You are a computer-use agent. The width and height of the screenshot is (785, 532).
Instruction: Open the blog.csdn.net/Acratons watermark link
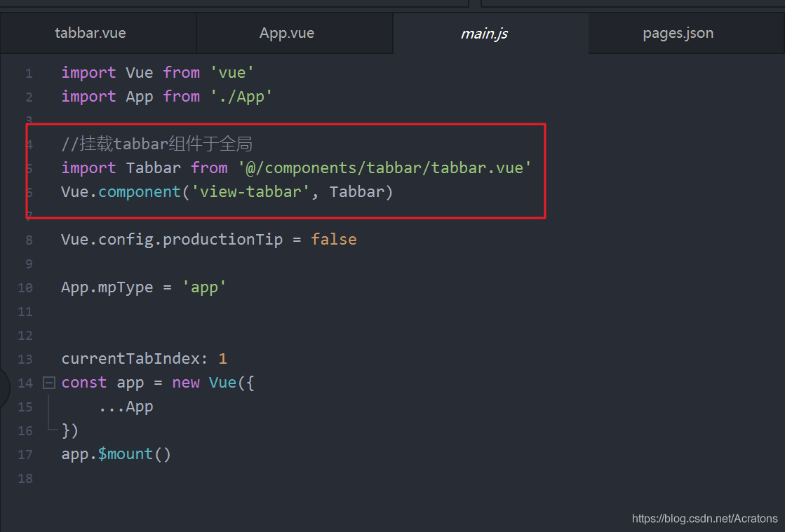tap(704, 519)
